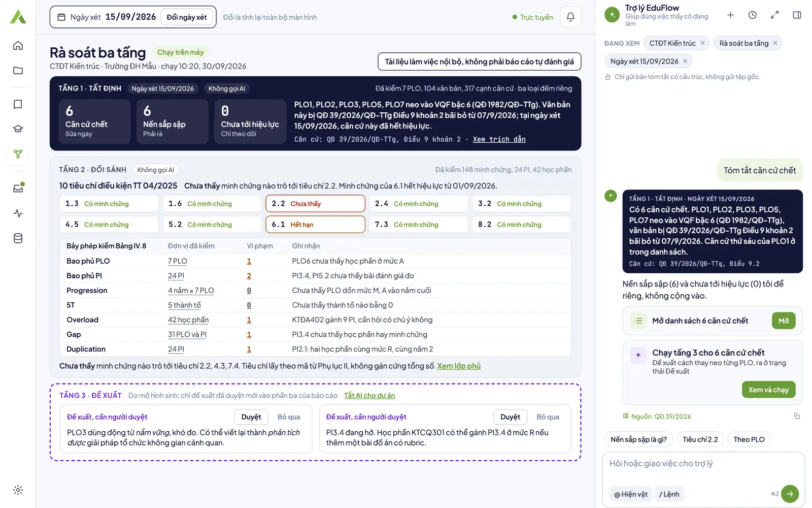Select criterion 2.2 Chưa thấy chip
Image resolution: width=812 pixels, height=508 pixels.
[x=315, y=204]
